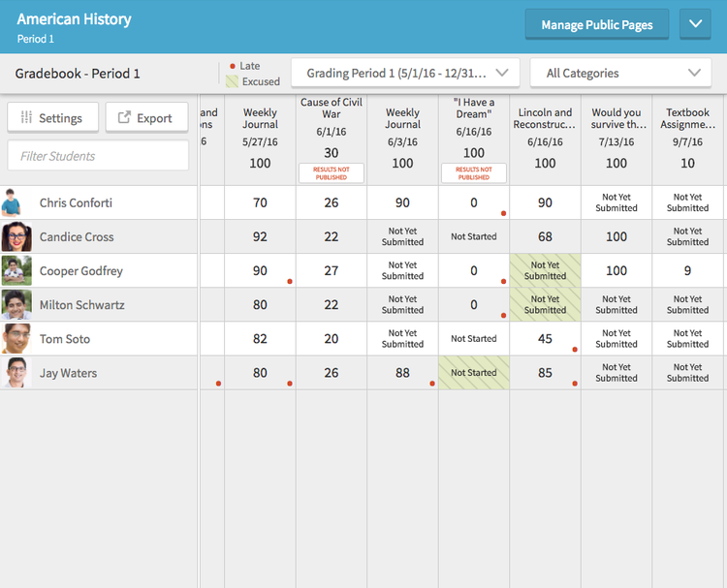Select Cooper Godfrey's Cause of Civil War score 27

tap(332, 270)
